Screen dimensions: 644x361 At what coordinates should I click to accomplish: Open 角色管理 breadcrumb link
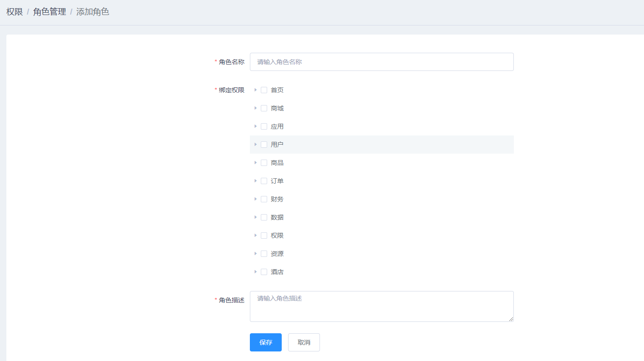50,12
